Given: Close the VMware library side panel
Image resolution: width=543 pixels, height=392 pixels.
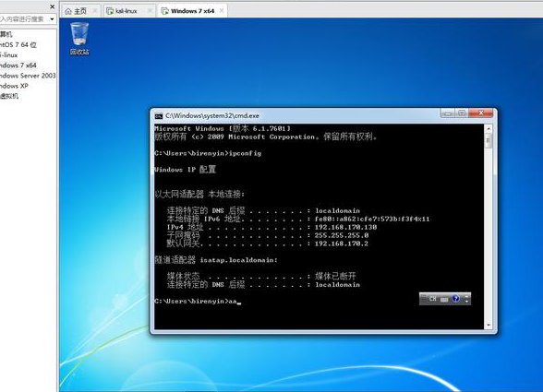Looking at the screenshot, I should 53,6.
